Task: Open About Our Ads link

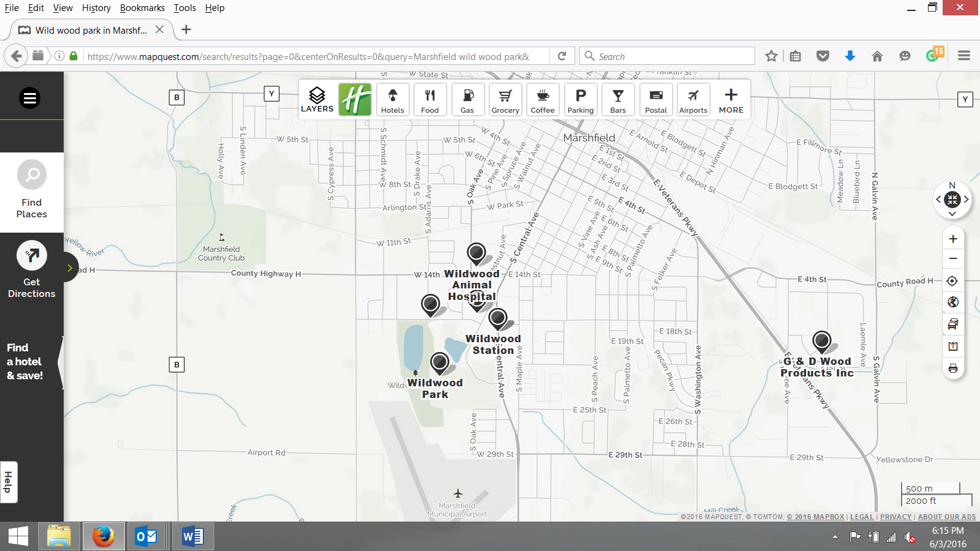Action: point(947,517)
